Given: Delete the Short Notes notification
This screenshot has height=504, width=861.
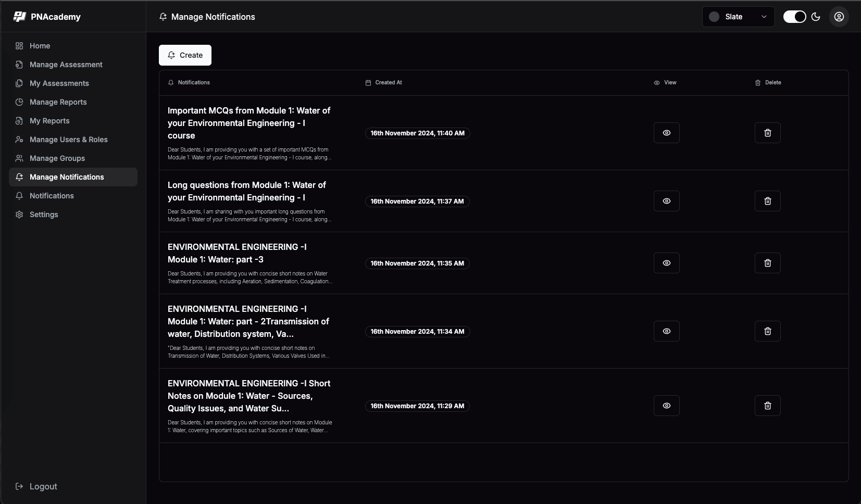Looking at the screenshot, I should [767, 406].
